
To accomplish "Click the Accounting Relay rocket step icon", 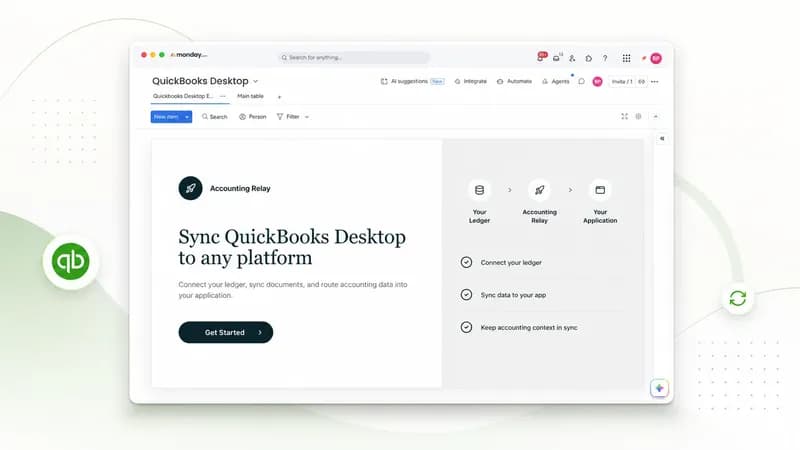I will tap(539, 190).
